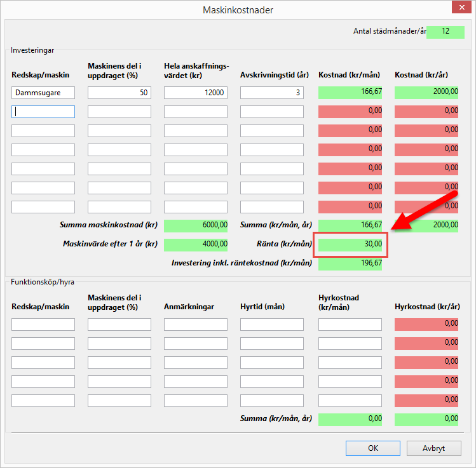The image size is (476, 468).
Task: Click the Funktionsköp Summa value showing 30,00
Action: [350, 420]
